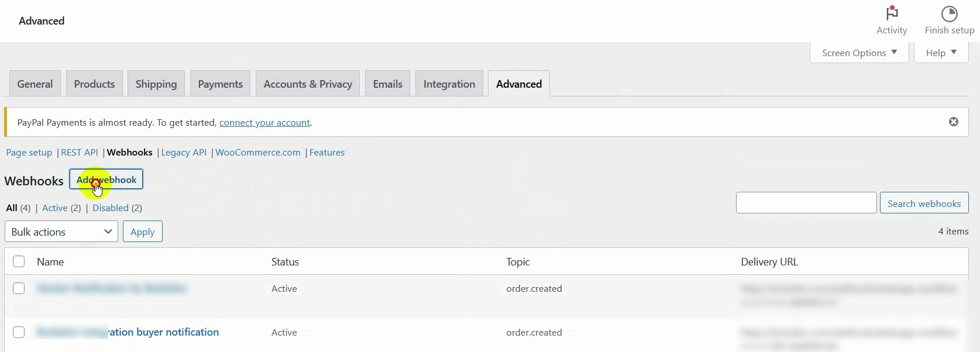
Task: Switch to the Payments tab
Action: coord(220,84)
